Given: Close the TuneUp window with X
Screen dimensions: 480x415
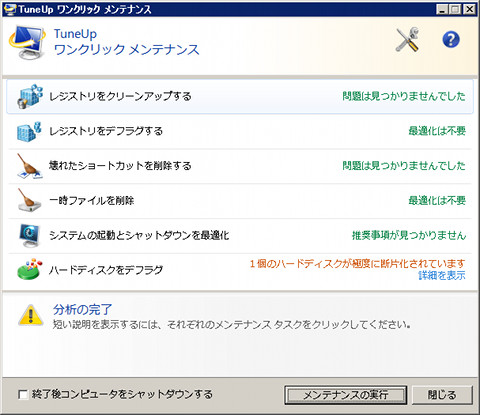Looking at the screenshot, I should [x=469, y=9].
